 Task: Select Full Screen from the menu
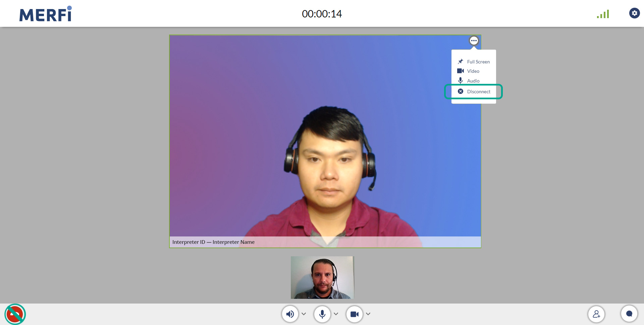(478, 62)
